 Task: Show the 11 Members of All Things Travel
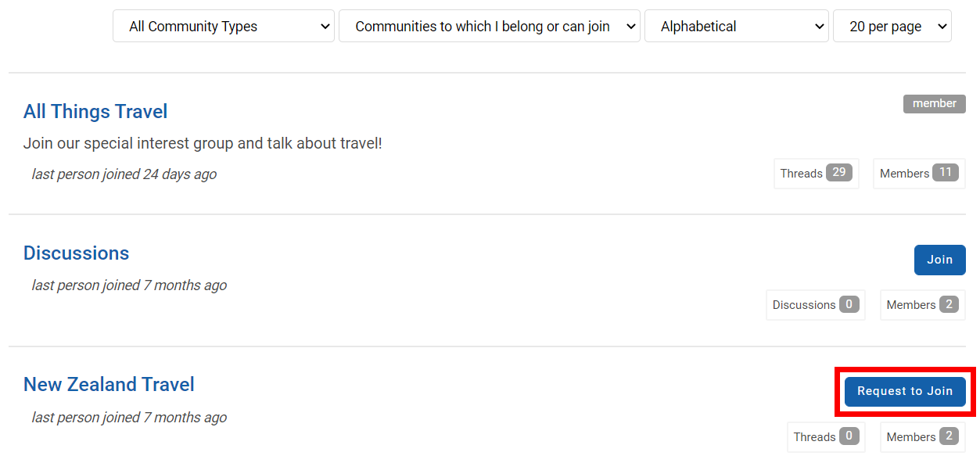[x=919, y=174]
